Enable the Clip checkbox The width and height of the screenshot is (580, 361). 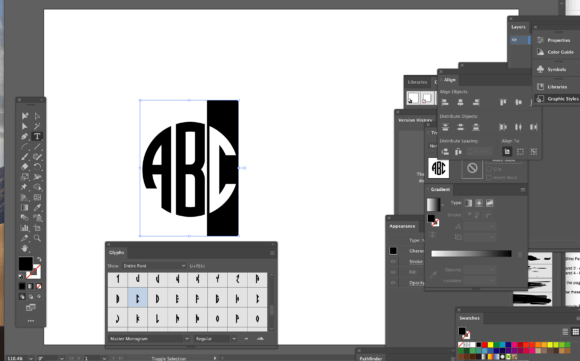click(489, 169)
